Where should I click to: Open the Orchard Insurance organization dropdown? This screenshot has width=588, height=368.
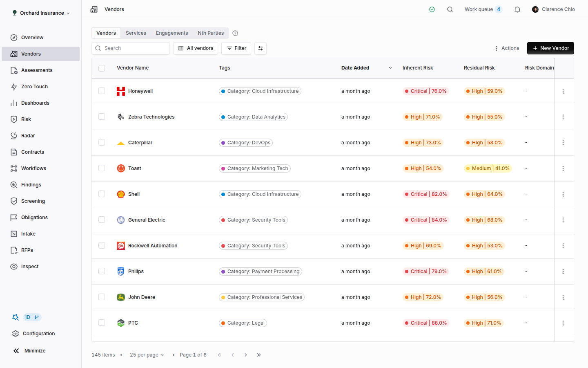[41, 13]
